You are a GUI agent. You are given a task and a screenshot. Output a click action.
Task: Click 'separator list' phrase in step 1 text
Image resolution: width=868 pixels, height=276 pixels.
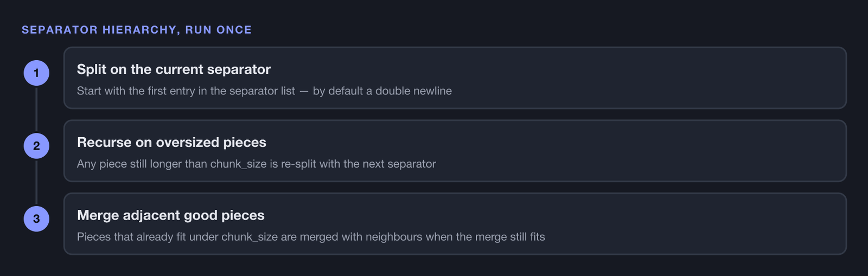(x=262, y=91)
